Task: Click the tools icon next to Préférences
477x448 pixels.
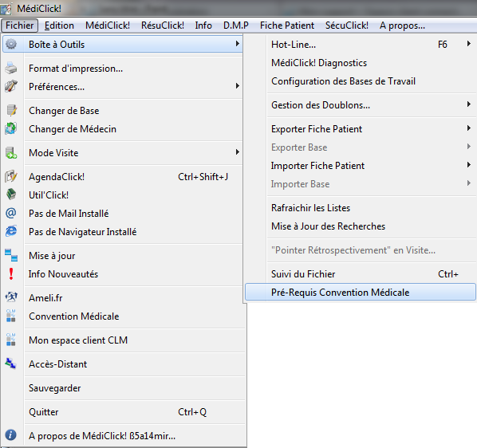Action: (x=11, y=86)
